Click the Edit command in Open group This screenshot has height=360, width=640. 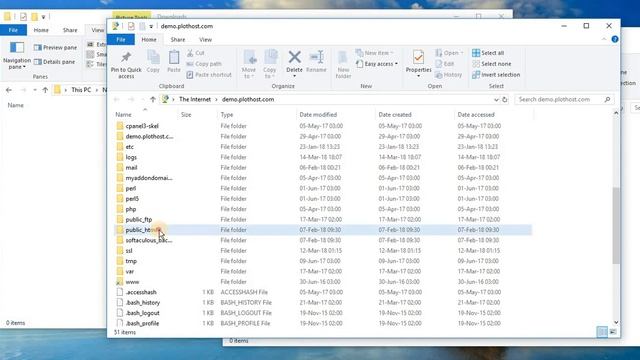445,64
